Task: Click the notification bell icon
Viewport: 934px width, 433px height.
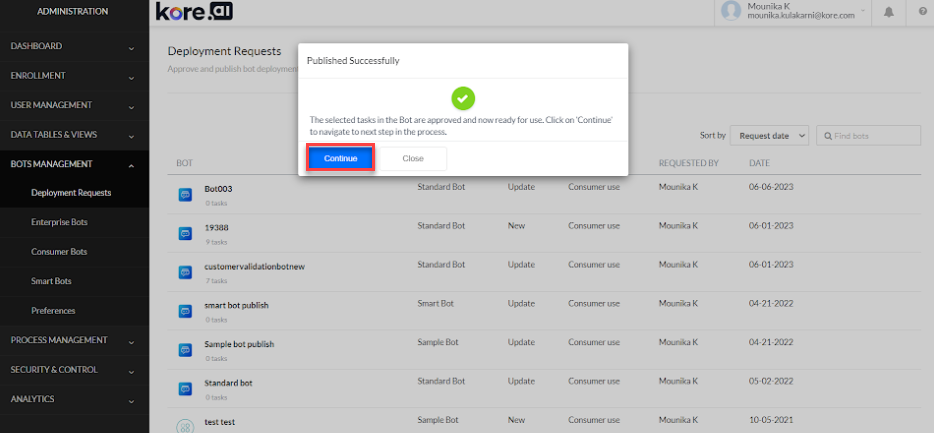Action: click(x=890, y=12)
